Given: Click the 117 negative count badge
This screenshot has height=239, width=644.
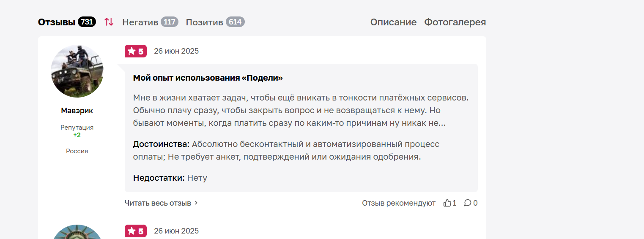Looking at the screenshot, I should [x=170, y=22].
